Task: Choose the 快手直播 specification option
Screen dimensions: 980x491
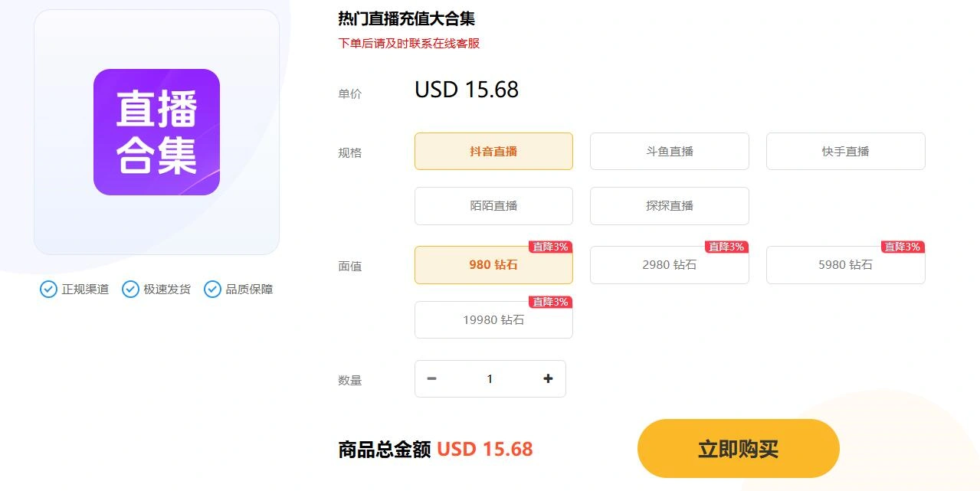Action: 846,151
